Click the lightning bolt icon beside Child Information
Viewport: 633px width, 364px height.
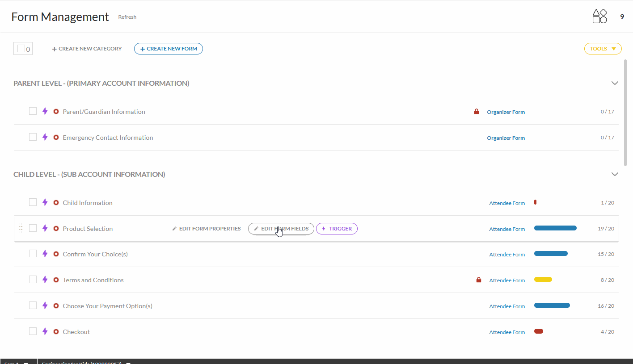point(45,202)
